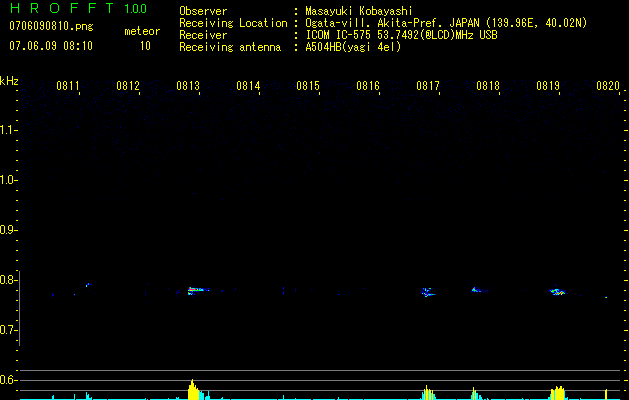Click the meteor echo near 0817

click(x=428, y=292)
